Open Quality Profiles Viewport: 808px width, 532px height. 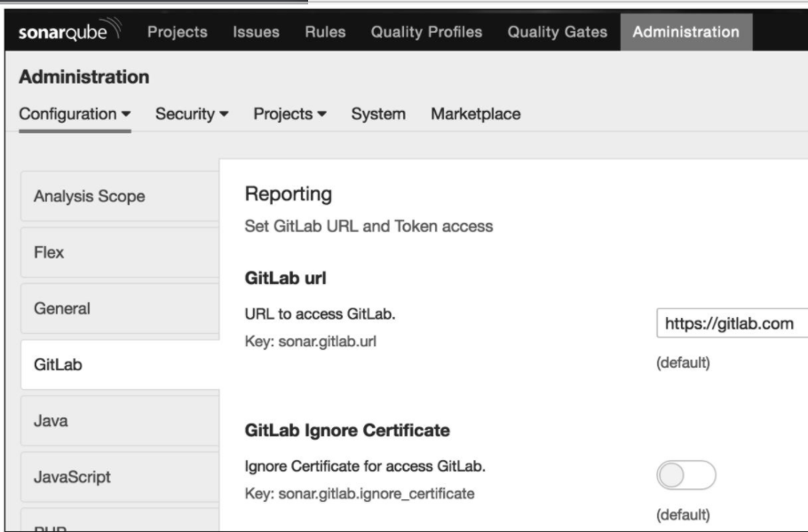click(426, 32)
